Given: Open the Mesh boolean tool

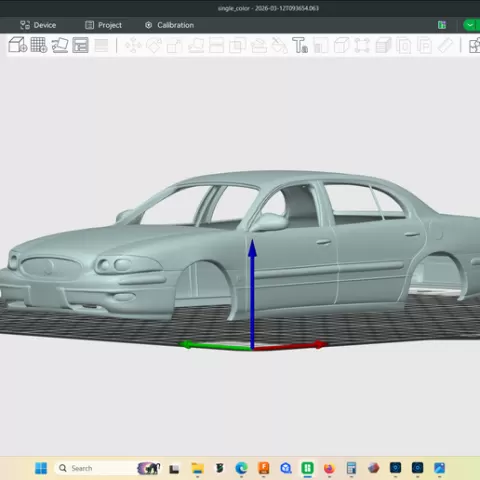Looking at the screenshot, I should (x=237, y=45).
